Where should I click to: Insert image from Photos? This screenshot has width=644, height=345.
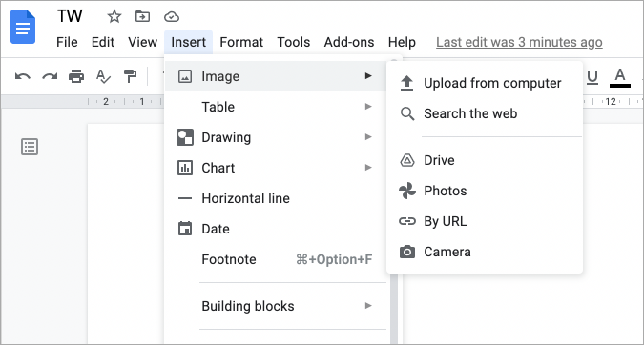click(485, 191)
